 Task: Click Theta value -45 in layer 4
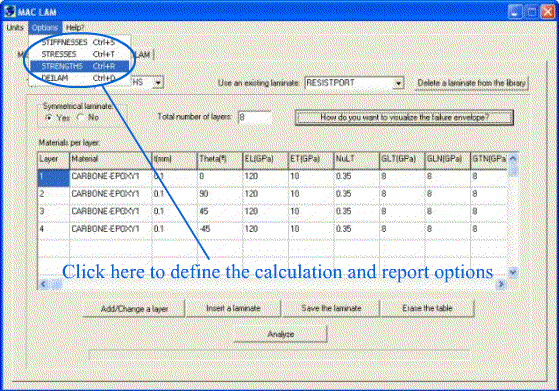(220, 230)
